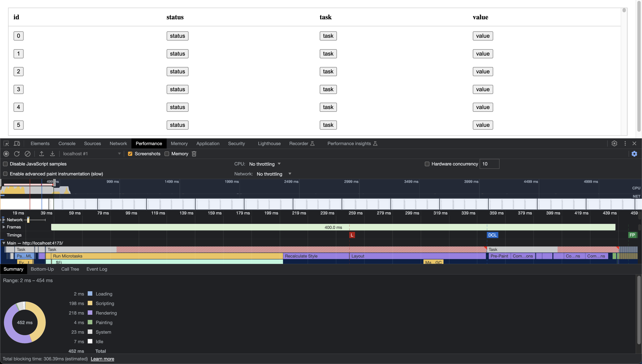Click the overview right selection handle

pos(54,182)
